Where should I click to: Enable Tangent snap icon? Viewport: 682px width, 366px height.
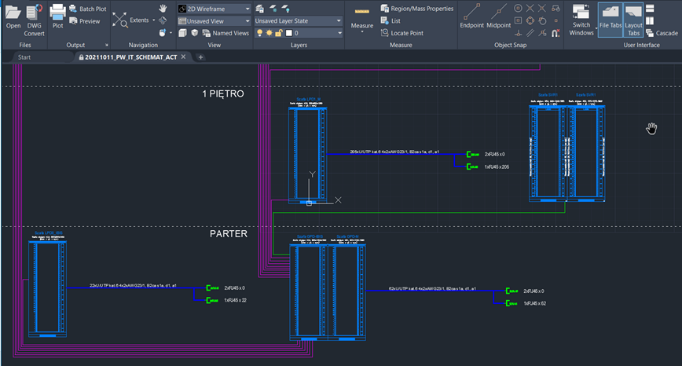point(542,20)
